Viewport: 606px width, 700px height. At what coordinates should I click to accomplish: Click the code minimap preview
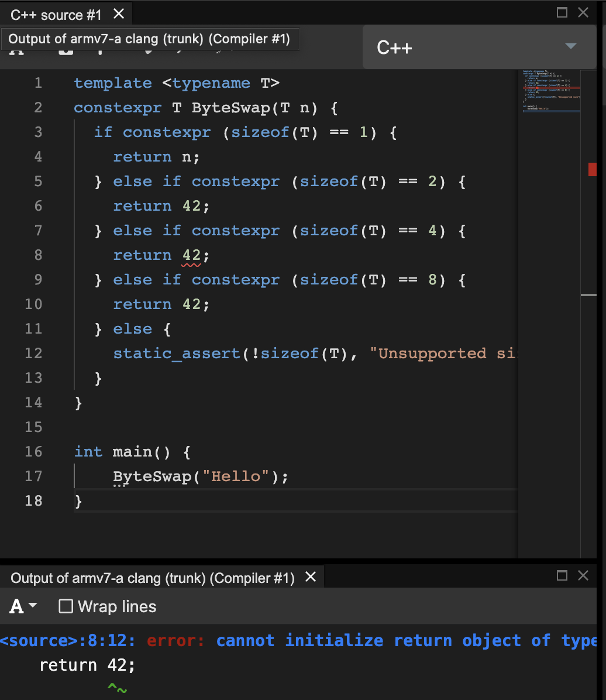[552, 91]
